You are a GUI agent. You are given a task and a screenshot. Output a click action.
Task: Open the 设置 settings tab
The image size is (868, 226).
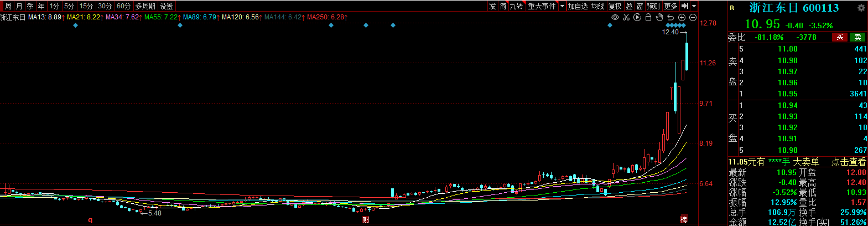[x=167, y=6]
